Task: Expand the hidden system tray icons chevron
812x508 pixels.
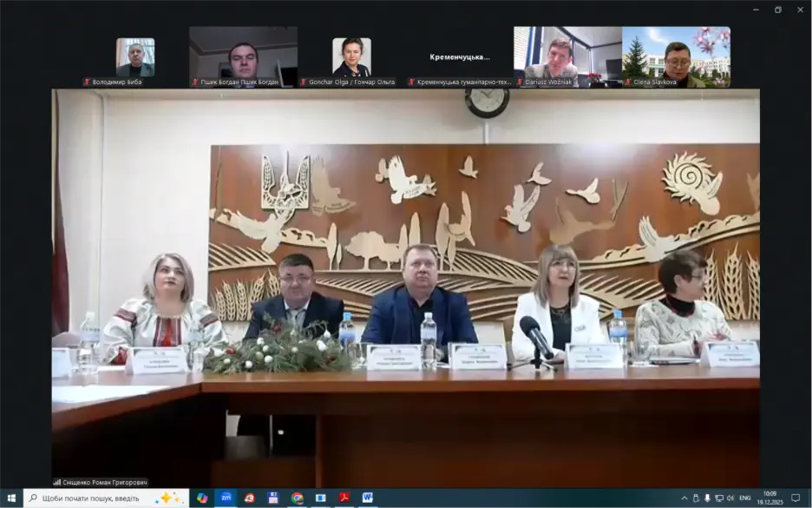Action: pos(684,498)
